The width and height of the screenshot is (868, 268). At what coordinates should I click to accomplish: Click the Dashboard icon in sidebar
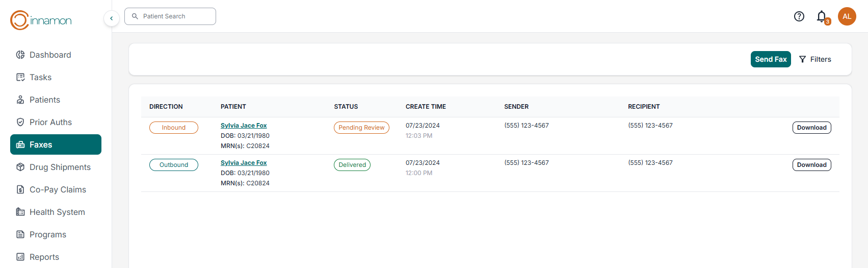coord(20,55)
